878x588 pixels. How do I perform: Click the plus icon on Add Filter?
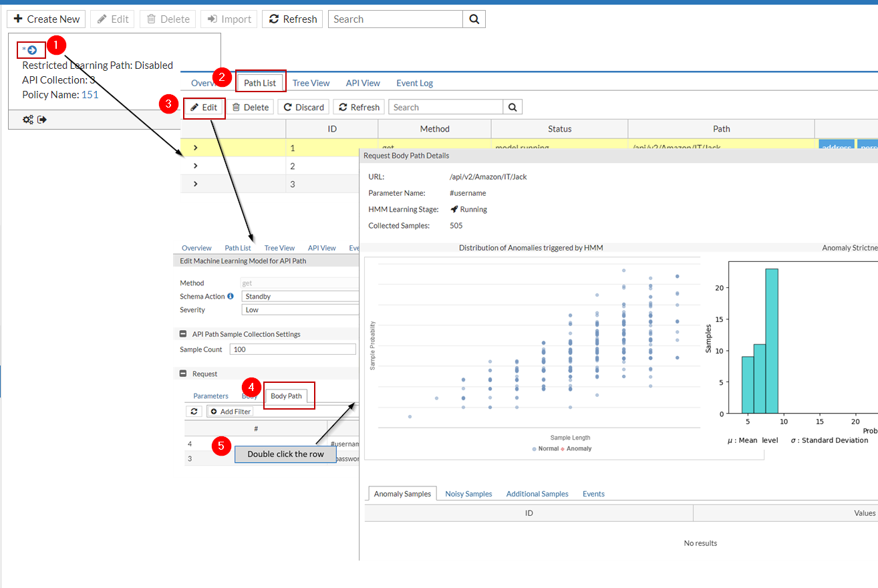click(x=215, y=411)
